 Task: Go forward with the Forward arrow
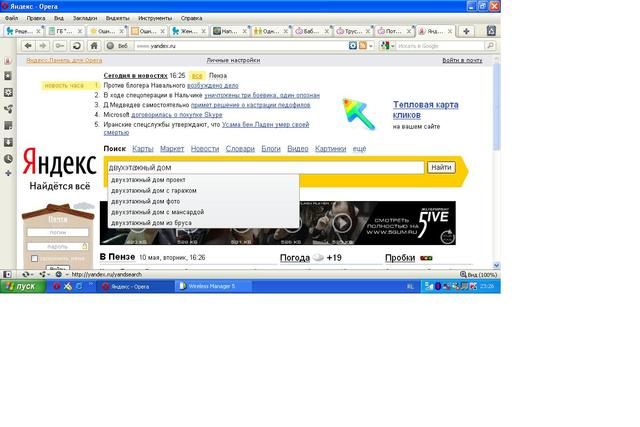click(43, 46)
